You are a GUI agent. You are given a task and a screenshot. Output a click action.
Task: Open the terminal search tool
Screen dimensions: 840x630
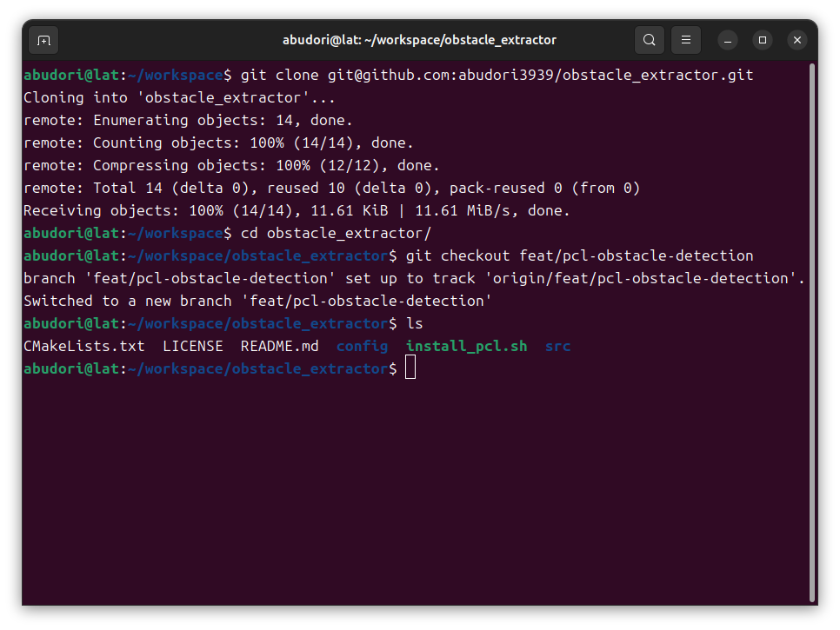(650, 40)
